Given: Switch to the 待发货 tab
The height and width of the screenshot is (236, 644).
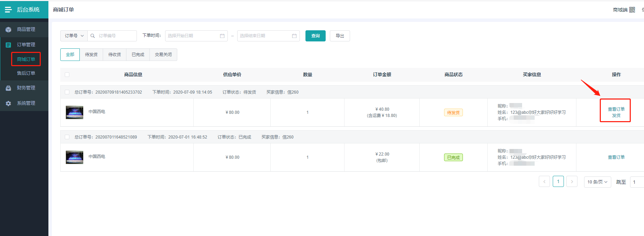Looking at the screenshot, I should point(91,55).
